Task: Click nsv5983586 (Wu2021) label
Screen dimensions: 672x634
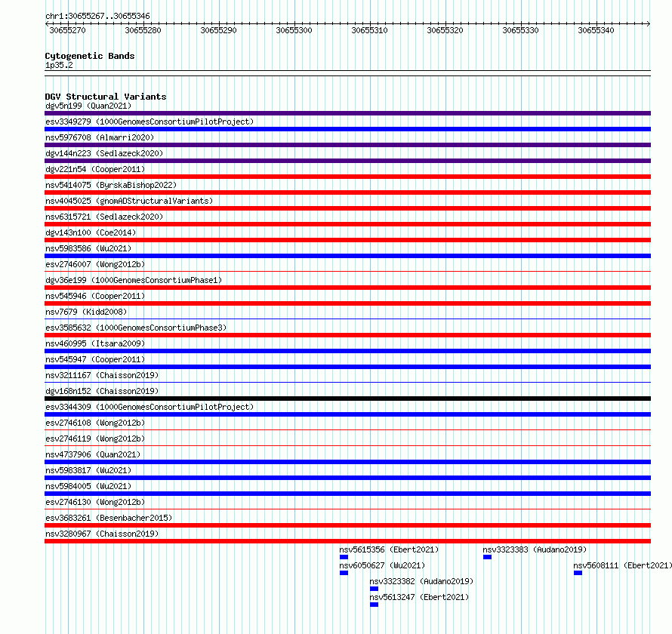Action: 88,248
